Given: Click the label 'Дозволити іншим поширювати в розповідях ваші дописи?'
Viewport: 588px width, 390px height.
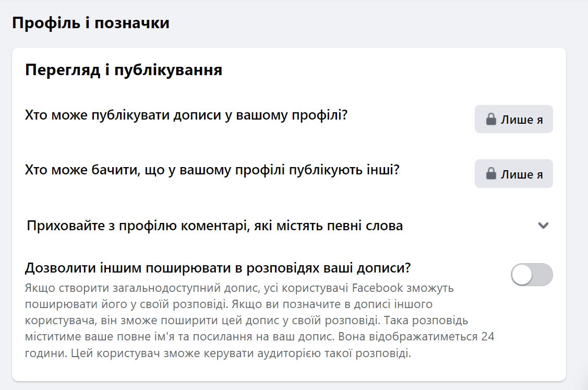Looking at the screenshot, I should click(x=218, y=268).
